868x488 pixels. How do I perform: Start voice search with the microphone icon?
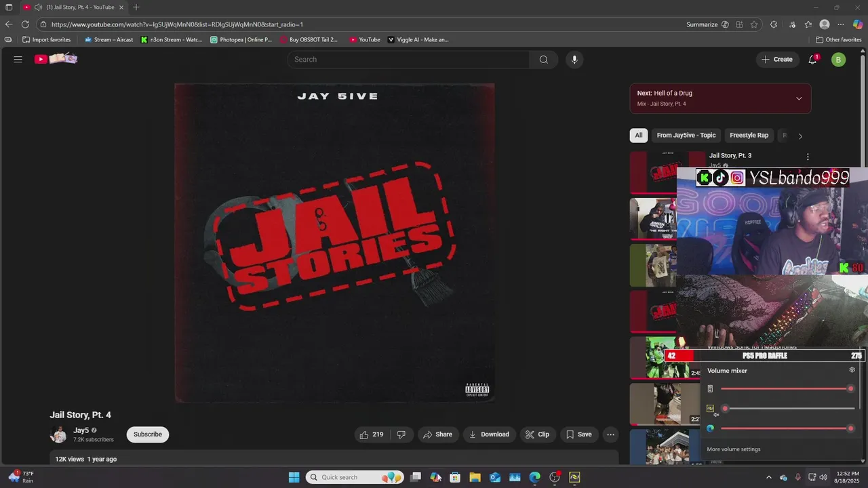click(574, 60)
